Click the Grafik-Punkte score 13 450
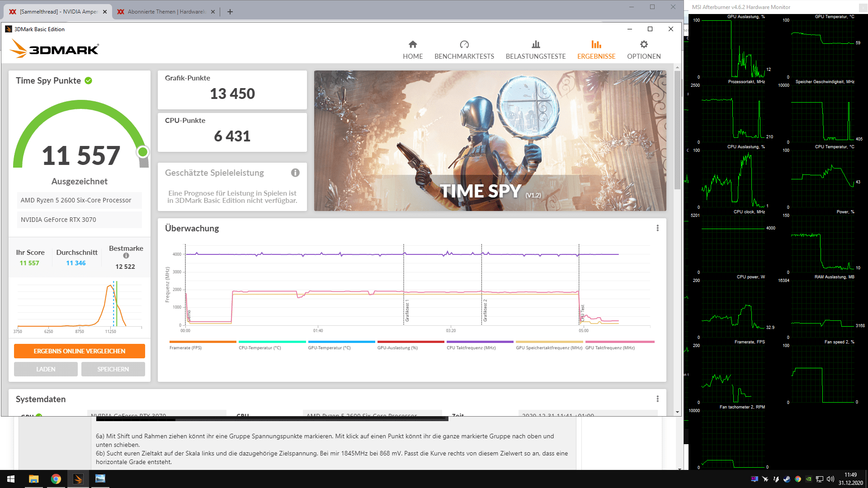 tap(232, 94)
